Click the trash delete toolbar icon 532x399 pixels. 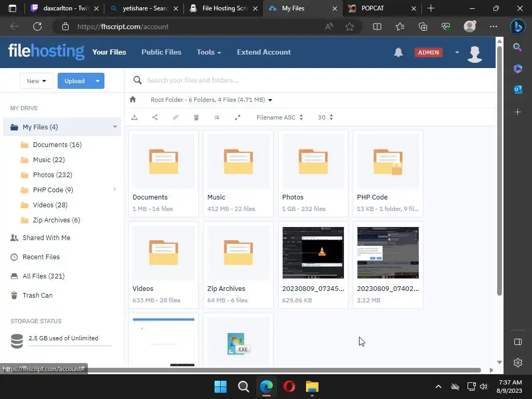[x=196, y=117]
